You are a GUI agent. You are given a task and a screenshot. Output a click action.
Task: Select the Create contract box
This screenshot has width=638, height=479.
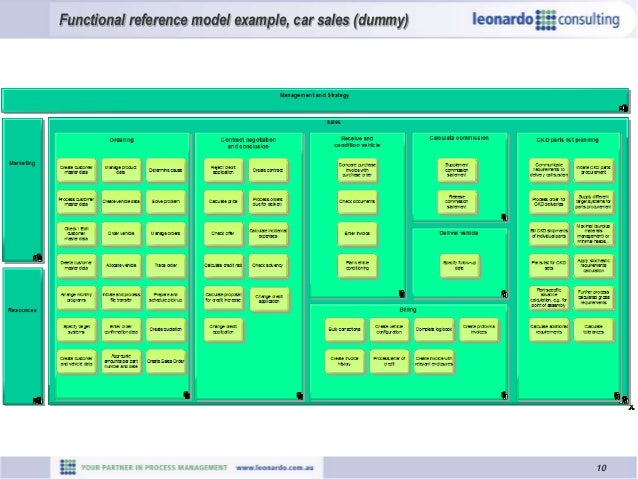tap(268, 170)
